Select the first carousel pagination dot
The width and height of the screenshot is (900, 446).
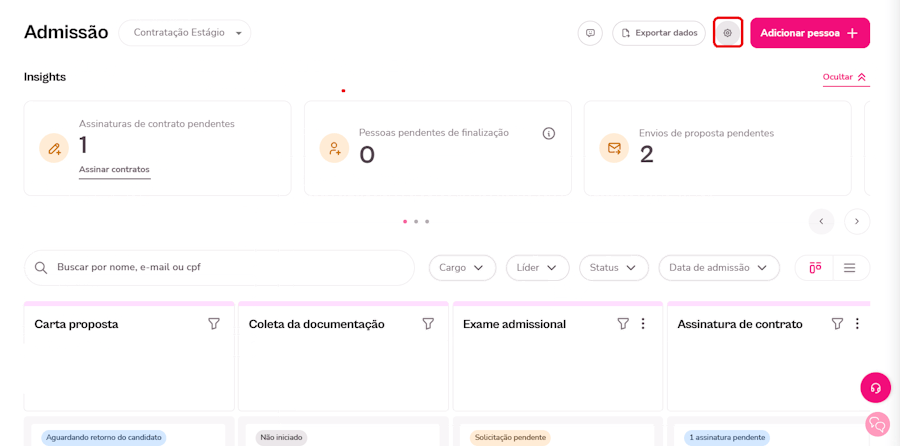click(405, 221)
